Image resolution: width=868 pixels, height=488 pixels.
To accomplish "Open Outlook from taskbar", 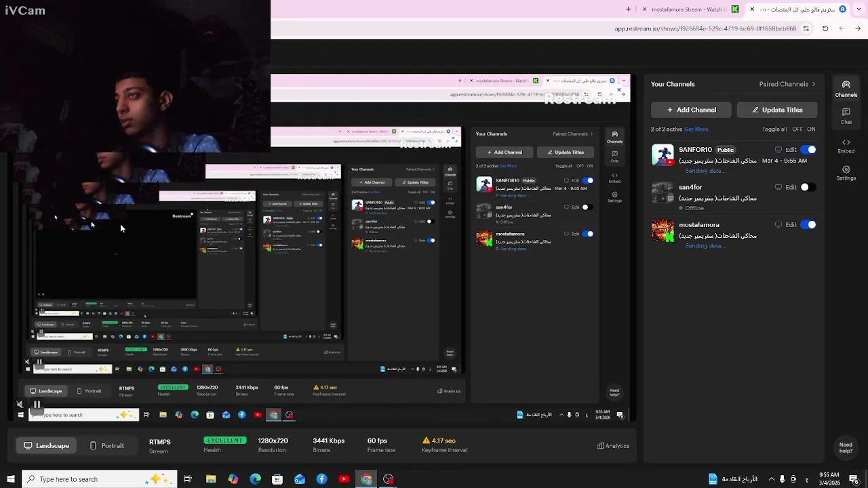I will click(x=300, y=479).
